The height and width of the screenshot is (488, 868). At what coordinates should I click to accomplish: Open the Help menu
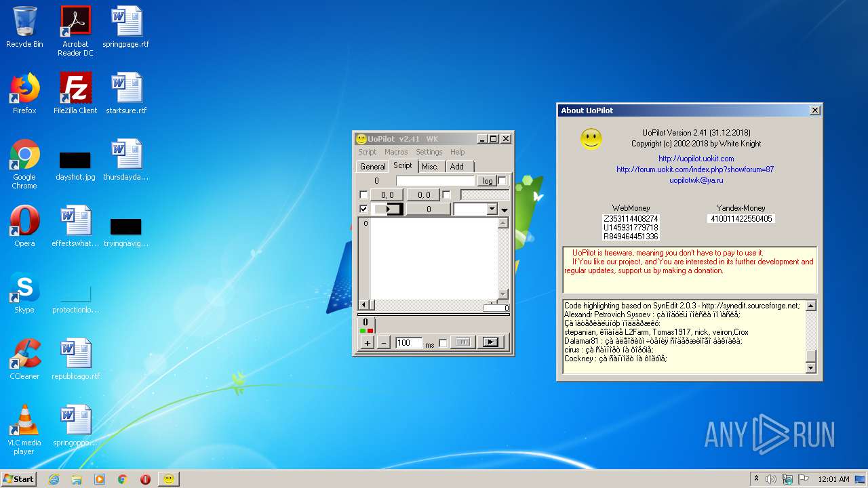(458, 152)
